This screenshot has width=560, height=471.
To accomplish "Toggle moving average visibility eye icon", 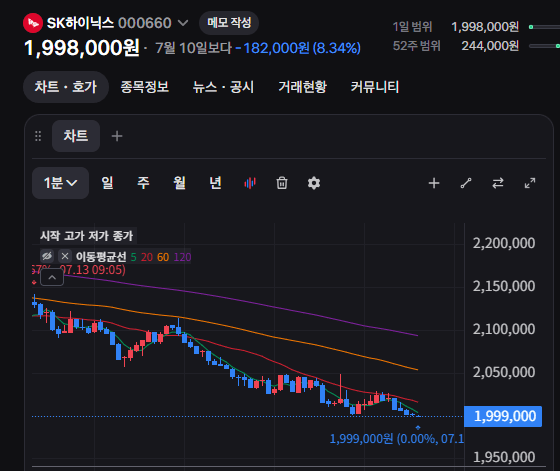I will [x=47, y=256].
